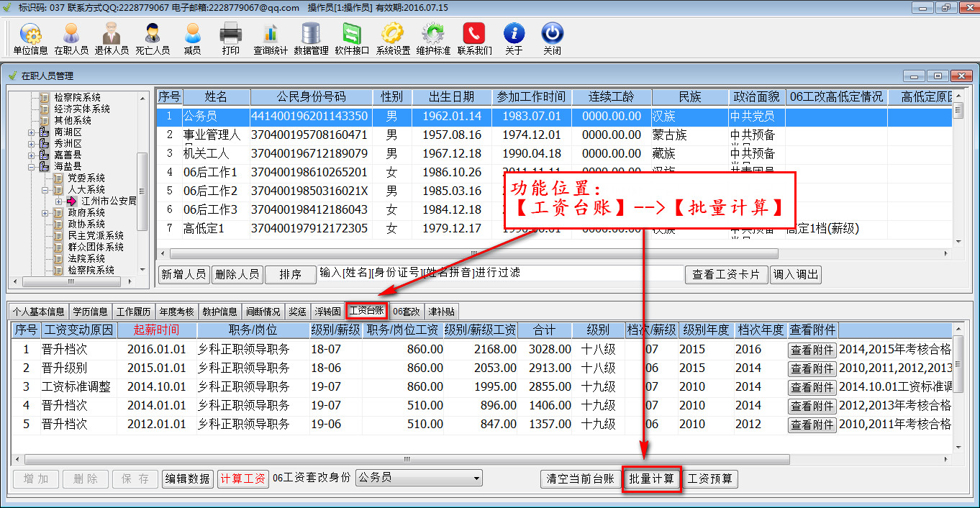Click the 在职人员 toolbar icon

pyautogui.click(x=71, y=38)
